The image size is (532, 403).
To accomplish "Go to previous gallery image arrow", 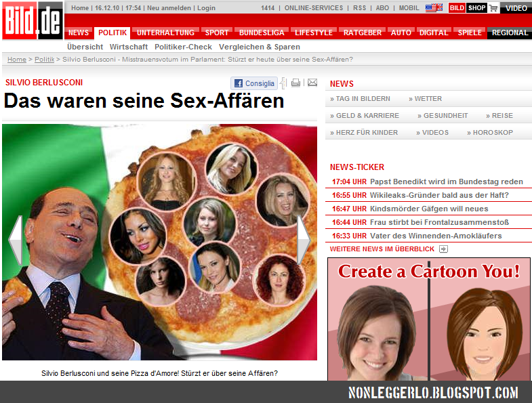I will pyautogui.click(x=16, y=240).
